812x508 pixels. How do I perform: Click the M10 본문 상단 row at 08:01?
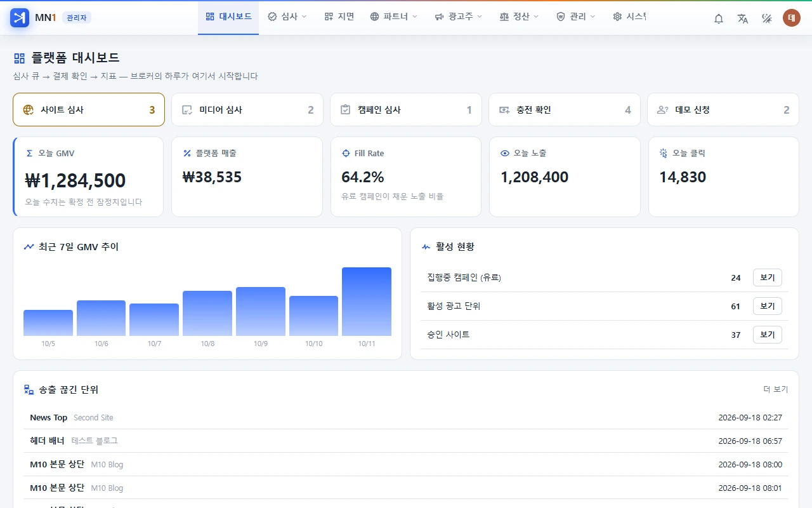point(406,488)
